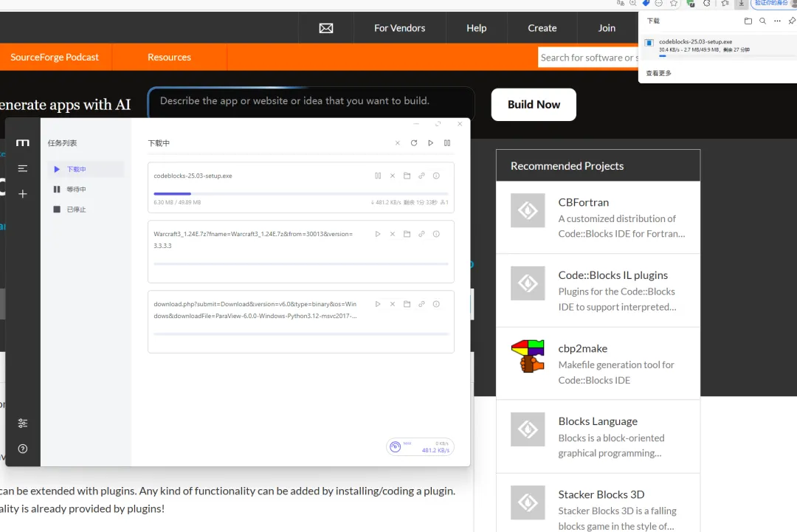797x532 pixels.
Task: Open Motrix preferences sliders icon
Action: coord(22,423)
